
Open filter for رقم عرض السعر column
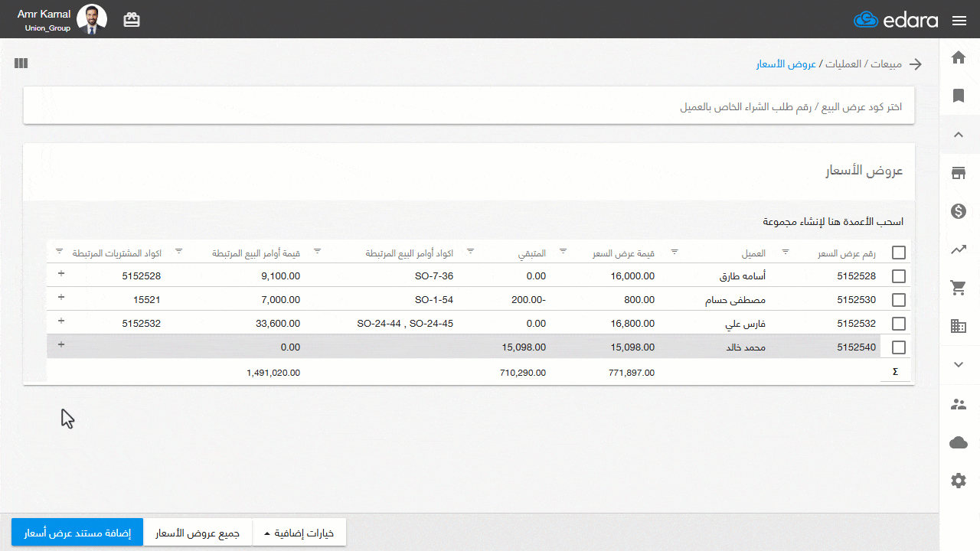(785, 251)
